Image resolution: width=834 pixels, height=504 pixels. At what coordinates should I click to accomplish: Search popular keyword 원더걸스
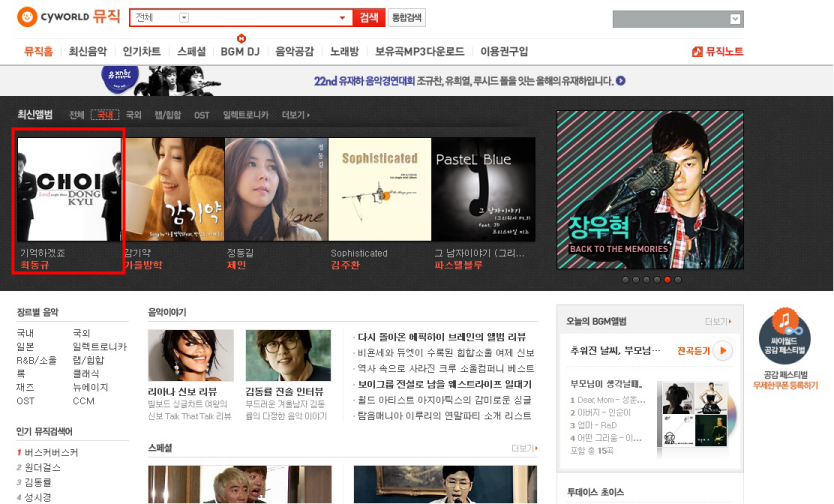[x=43, y=467]
